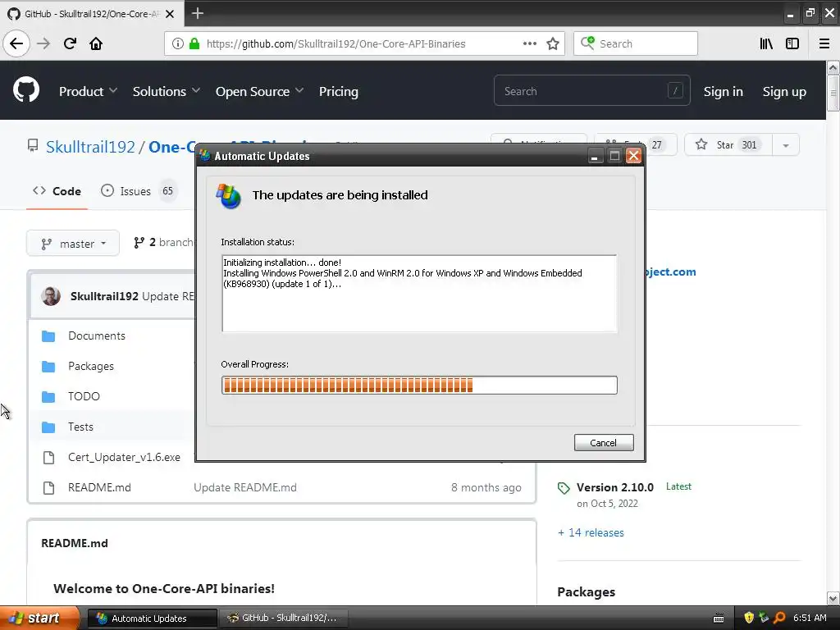The image size is (840, 630).
Task: Open the Skulltrail192 owner link
Action: [90, 147]
